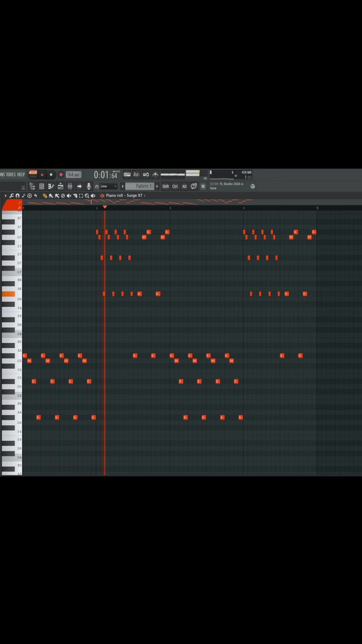Screen dimensions: 362x644
Task: Open the Line snap dropdown
Action: tap(108, 186)
